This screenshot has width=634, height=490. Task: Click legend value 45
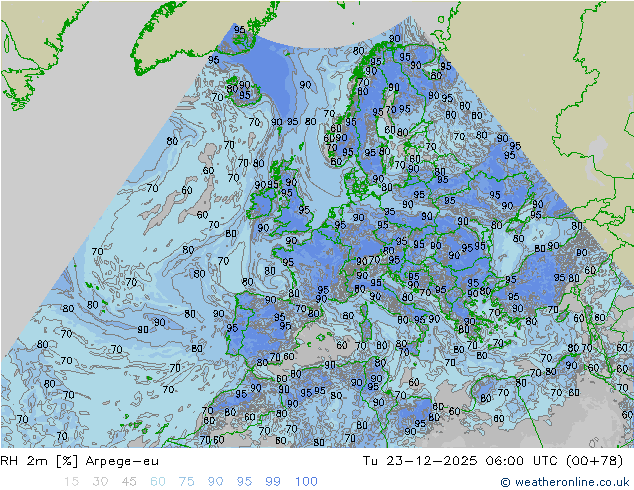tap(129, 482)
